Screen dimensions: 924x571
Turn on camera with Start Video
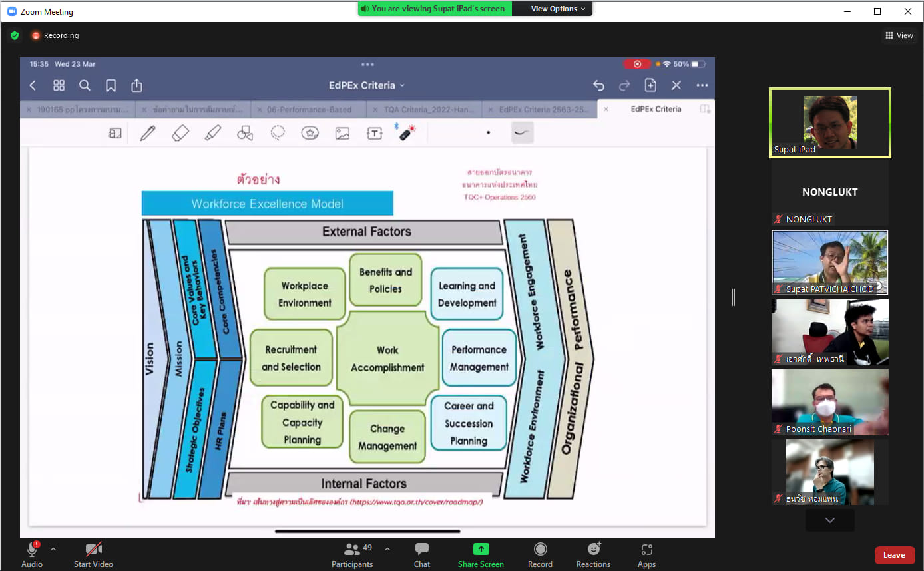pos(93,555)
